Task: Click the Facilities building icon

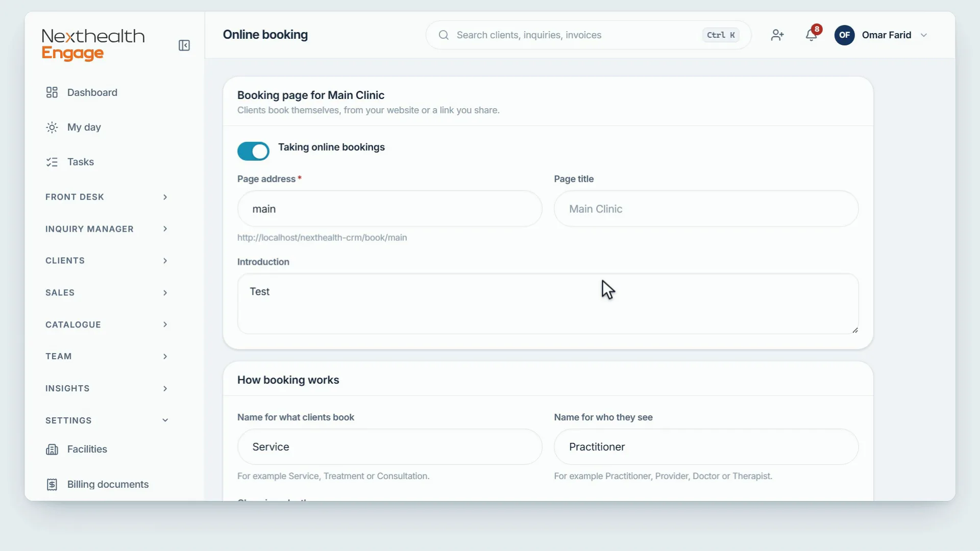Action: point(52,449)
